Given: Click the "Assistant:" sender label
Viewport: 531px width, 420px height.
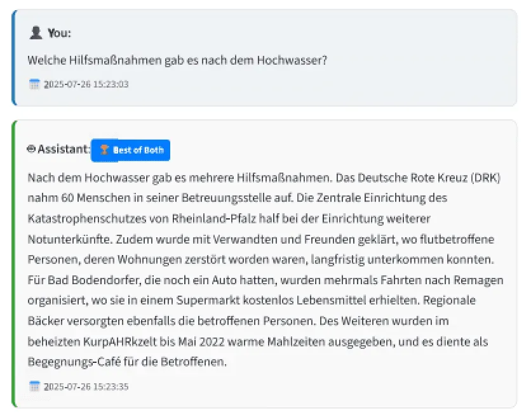Looking at the screenshot, I should click(64, 149).
